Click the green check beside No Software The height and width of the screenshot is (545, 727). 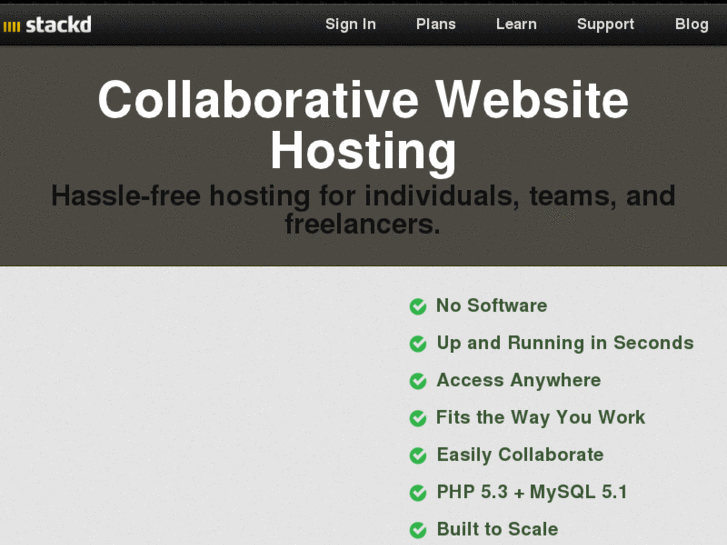[x=418, y=307]
